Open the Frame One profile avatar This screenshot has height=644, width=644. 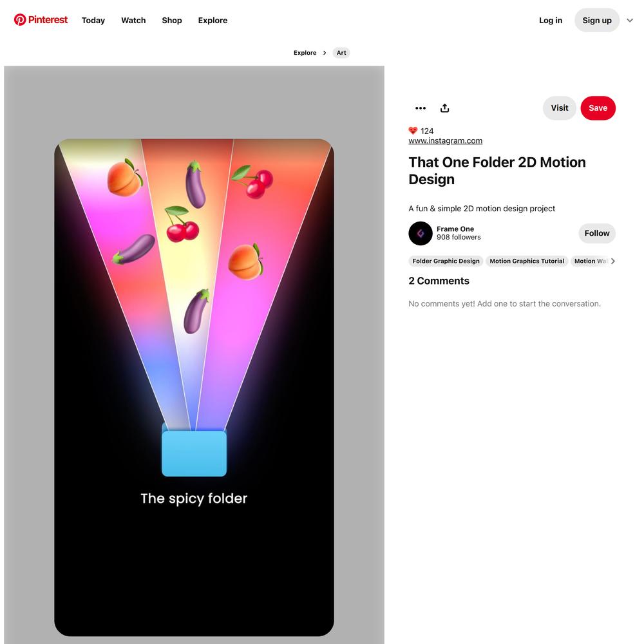[x=420, y=233]
